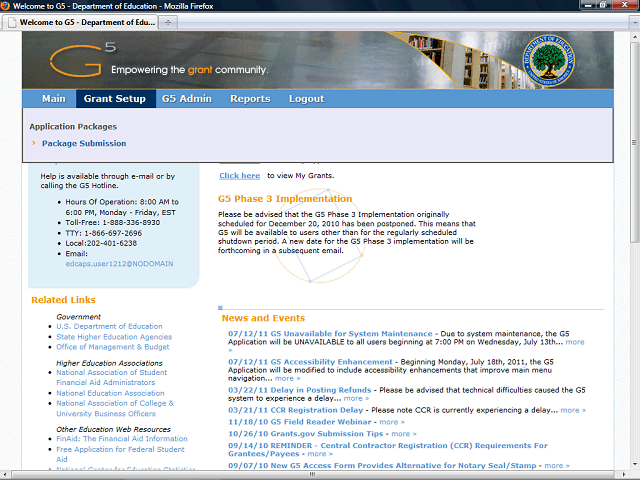This screenshot has height=480, width=640.
Task: Follow the Click here link for My Grants
Action: tap(240, 176)
